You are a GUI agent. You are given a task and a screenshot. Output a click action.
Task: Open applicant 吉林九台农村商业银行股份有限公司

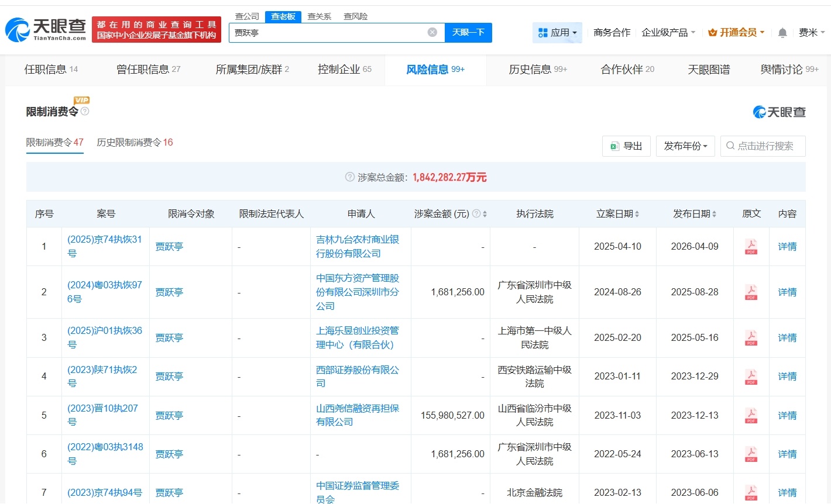(358, 247)
